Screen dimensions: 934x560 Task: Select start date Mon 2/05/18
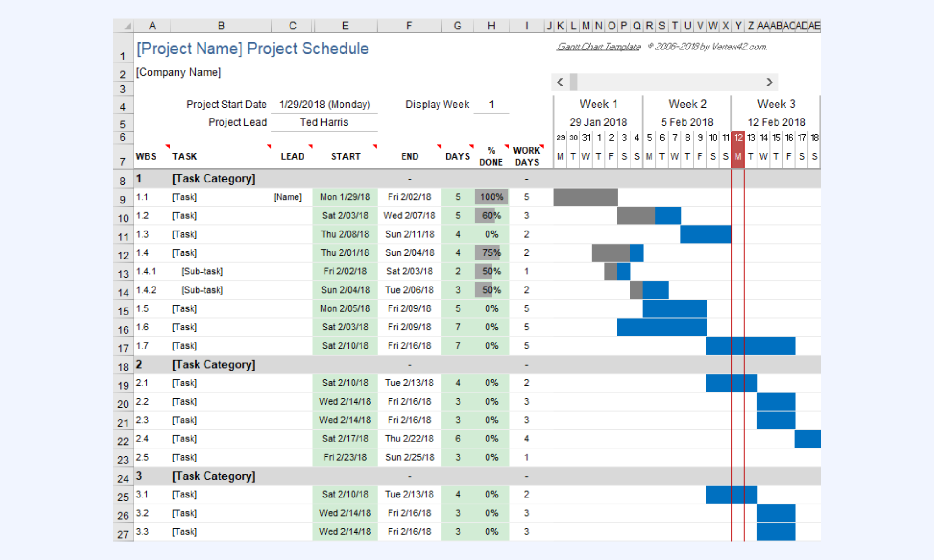click(x=345, y=309)
